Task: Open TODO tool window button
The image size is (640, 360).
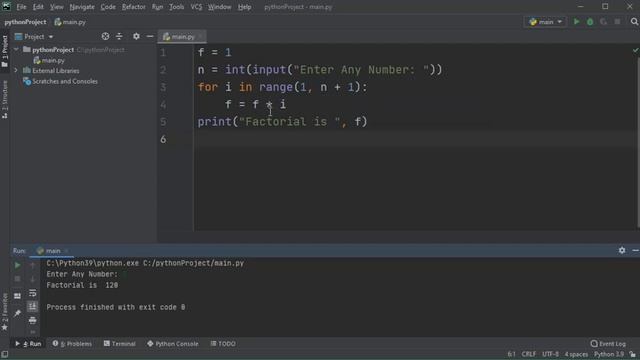Action: tap(223, 344)
